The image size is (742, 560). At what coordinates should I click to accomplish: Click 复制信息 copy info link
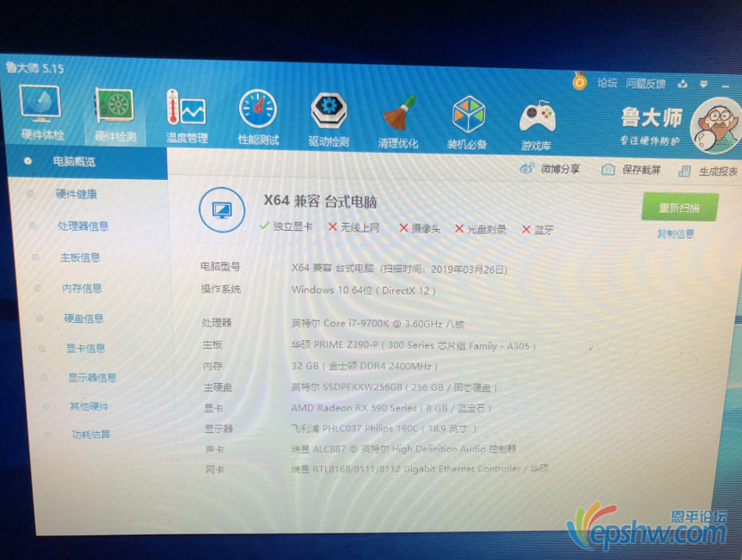point(676,233)
